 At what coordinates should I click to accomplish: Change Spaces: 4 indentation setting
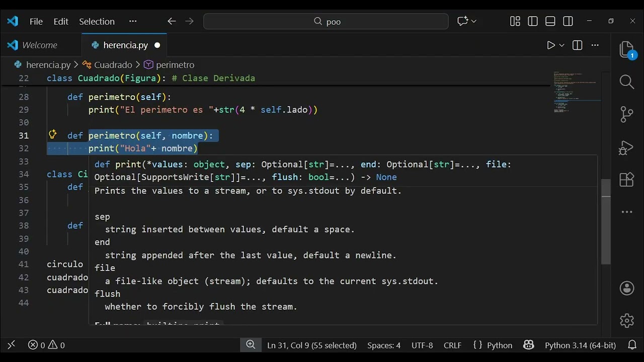point(384,345)
